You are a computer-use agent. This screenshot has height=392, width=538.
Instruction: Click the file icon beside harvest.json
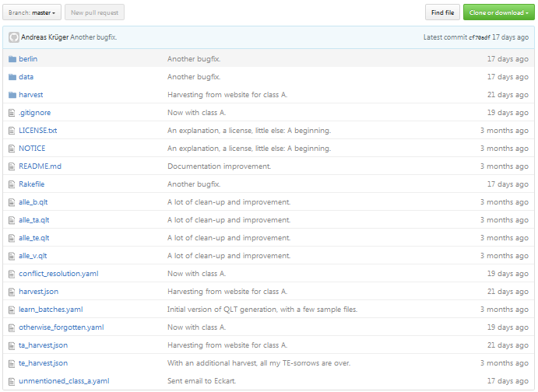[x=12, y=292]
